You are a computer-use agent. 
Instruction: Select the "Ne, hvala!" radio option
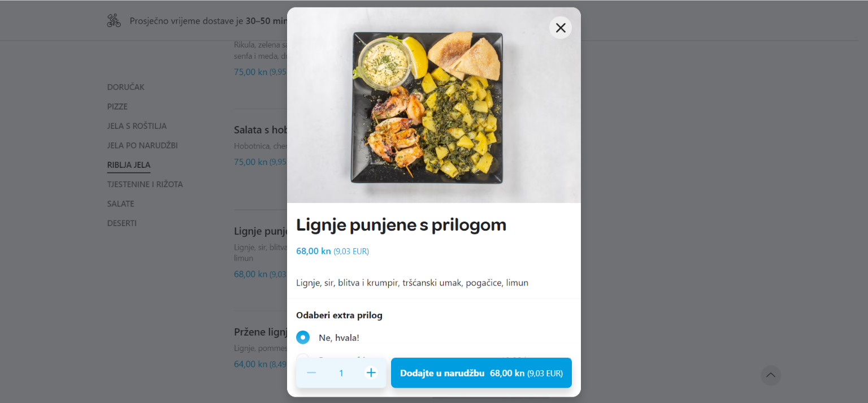coord(303,337)
